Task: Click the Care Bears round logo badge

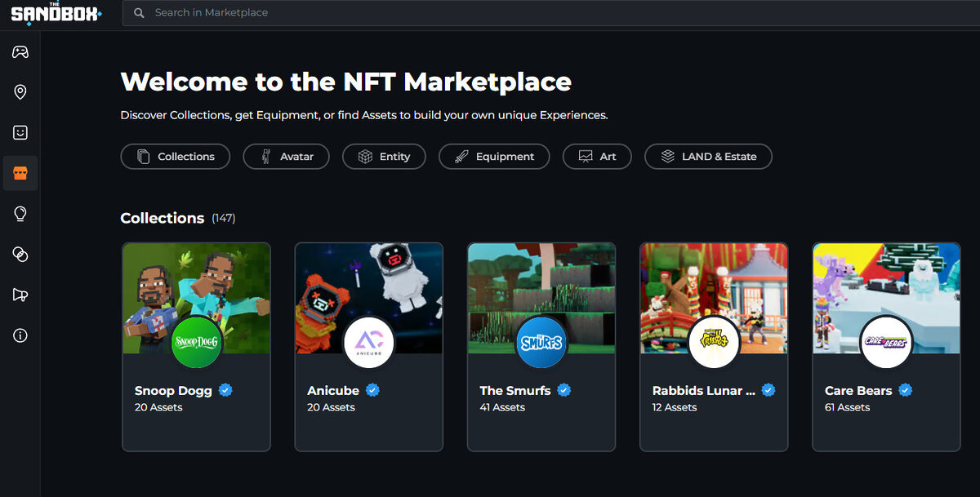Action: (x=886, y=343)
